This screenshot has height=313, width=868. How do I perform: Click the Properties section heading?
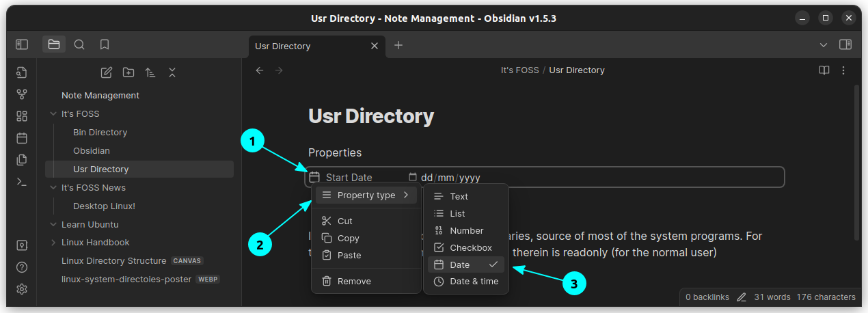point(335,152)
